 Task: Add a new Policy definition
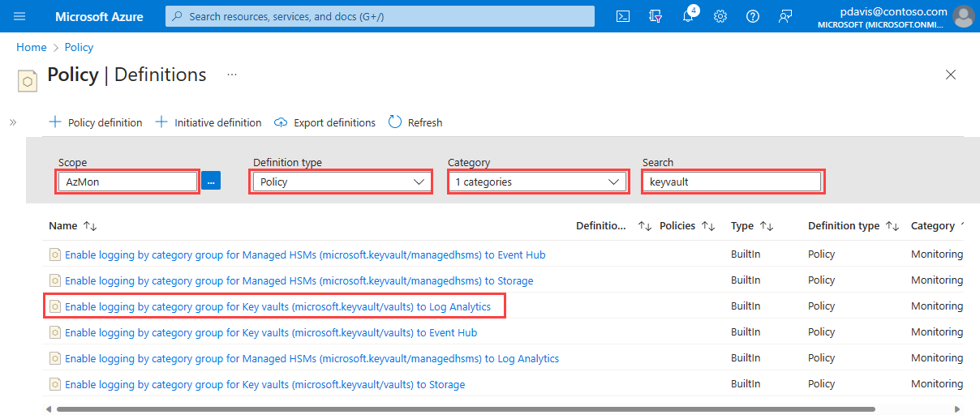coord(96,122)
